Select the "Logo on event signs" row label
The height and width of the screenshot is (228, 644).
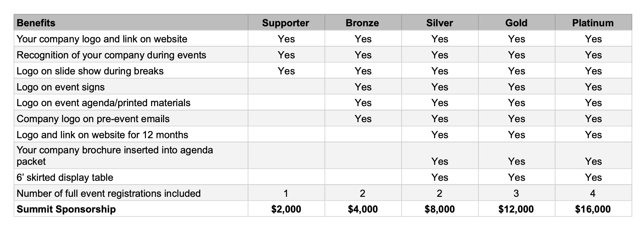[61, 87]
